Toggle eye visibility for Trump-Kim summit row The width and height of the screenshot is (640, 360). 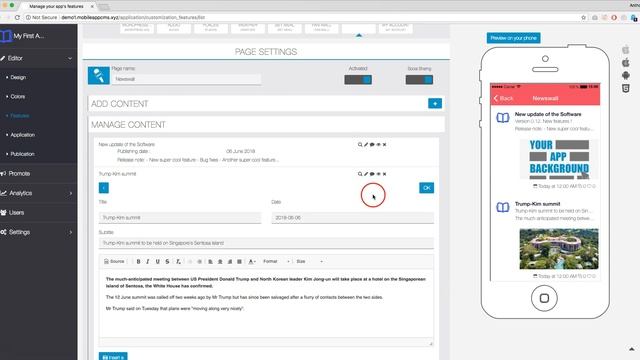pos(378,174)
